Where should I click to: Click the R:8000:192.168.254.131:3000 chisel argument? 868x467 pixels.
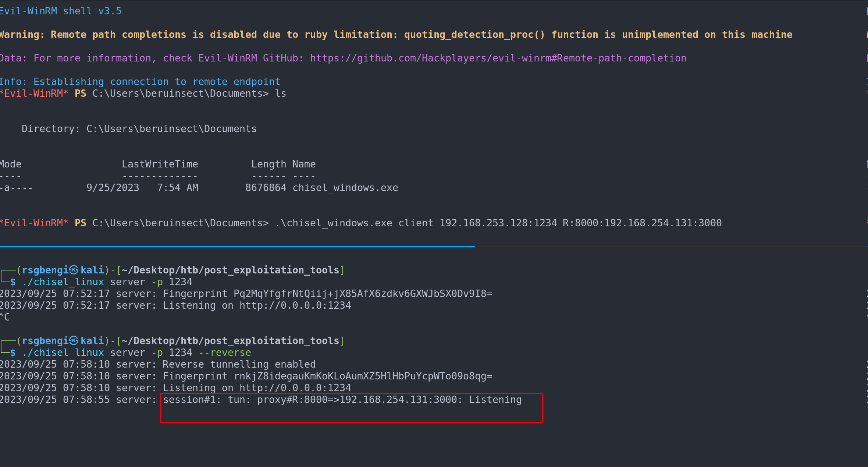pyautogui.click(x=642, y=223)
